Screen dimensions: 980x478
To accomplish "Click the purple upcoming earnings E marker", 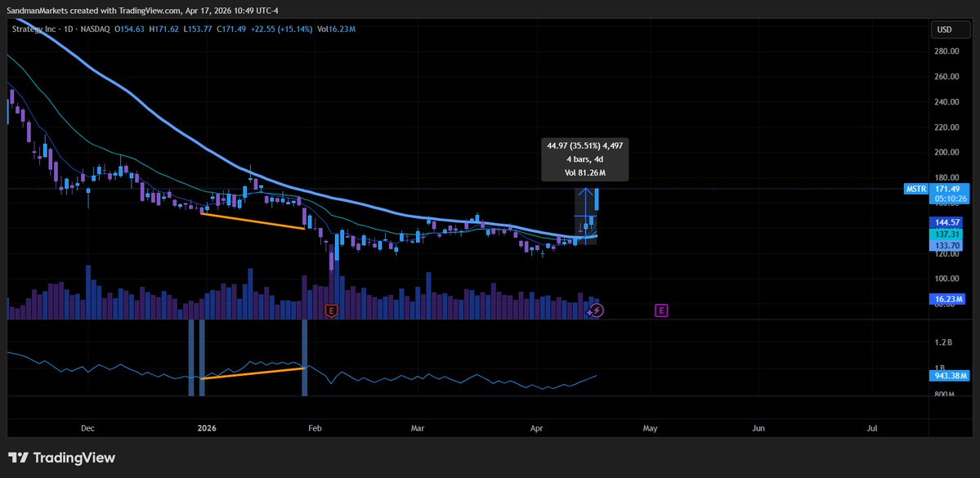I will [x=661, y=310].
